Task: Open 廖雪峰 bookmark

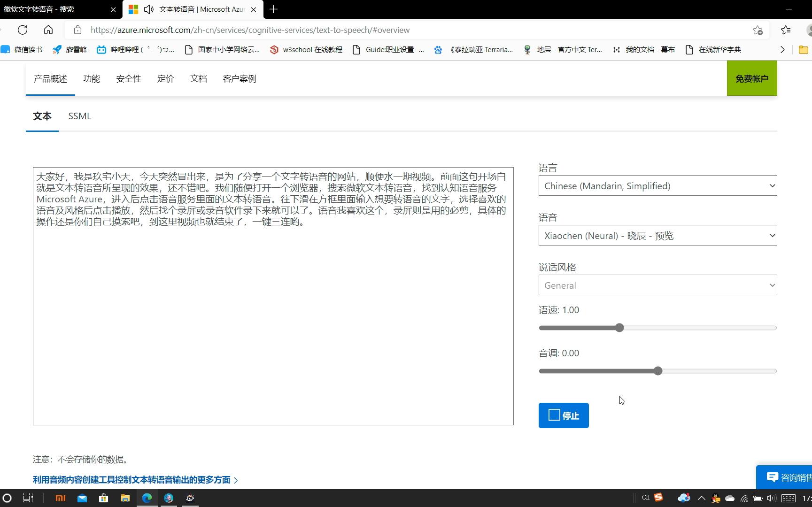Action: [x=70, y=49]
